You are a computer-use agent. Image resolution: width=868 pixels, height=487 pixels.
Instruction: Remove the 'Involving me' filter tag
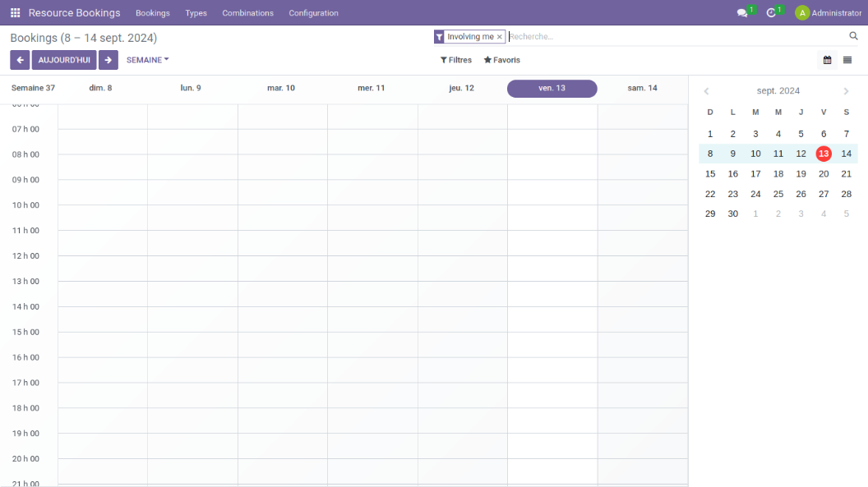499,37
